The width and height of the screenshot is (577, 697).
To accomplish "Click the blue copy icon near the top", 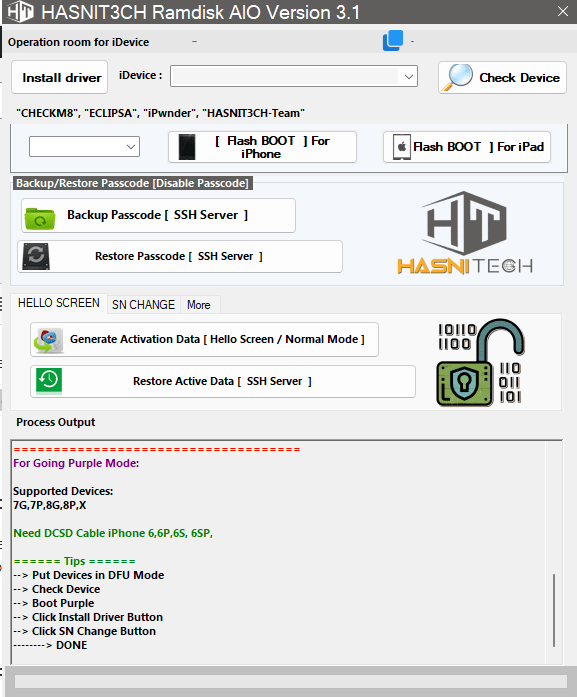I will point(393,40).
